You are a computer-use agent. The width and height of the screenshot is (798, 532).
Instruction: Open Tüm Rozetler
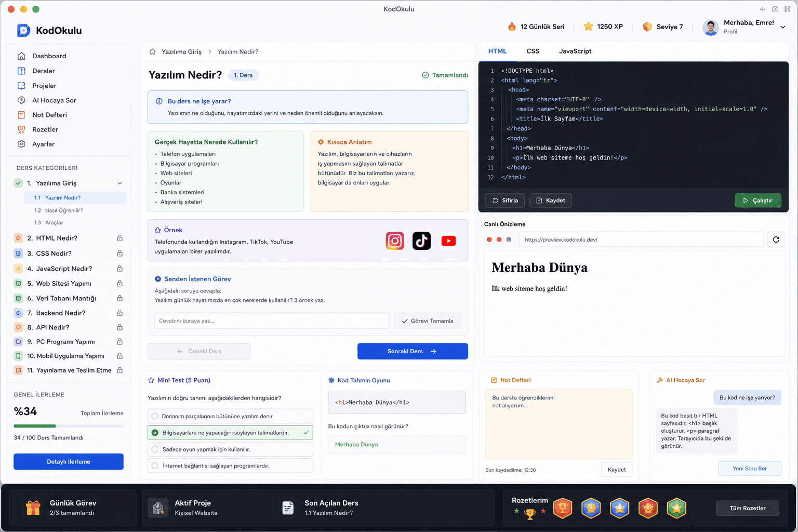pos(748,508)
